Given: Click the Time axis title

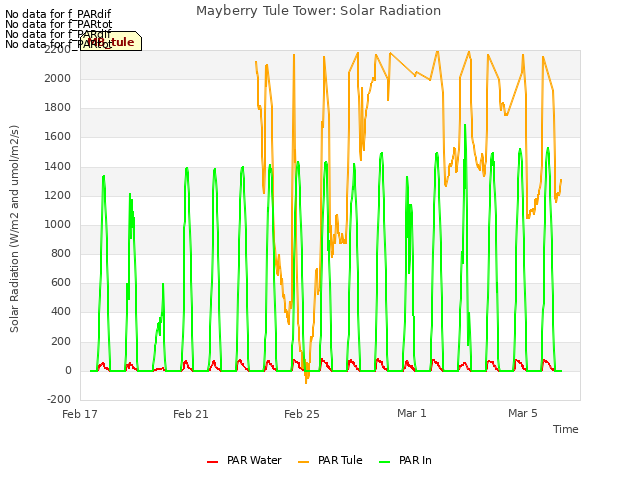Looking at the screenshot, I should click(x=566, y=429).
